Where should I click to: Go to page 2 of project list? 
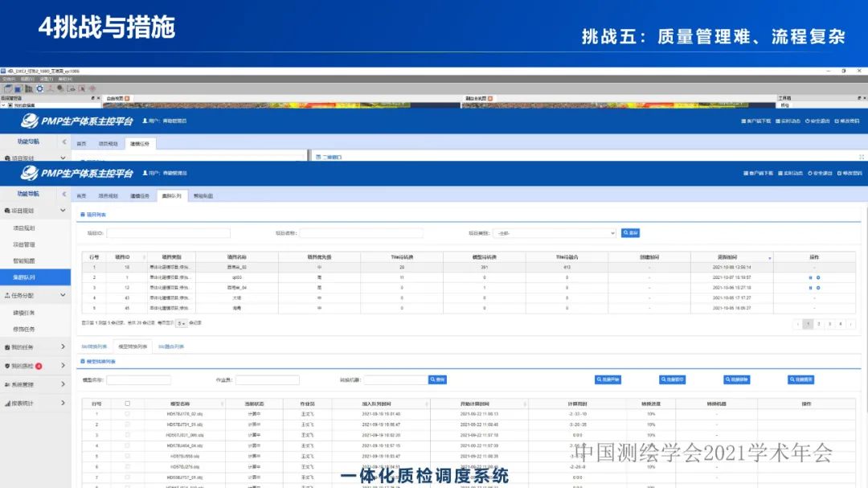click(x=819, y=324)
